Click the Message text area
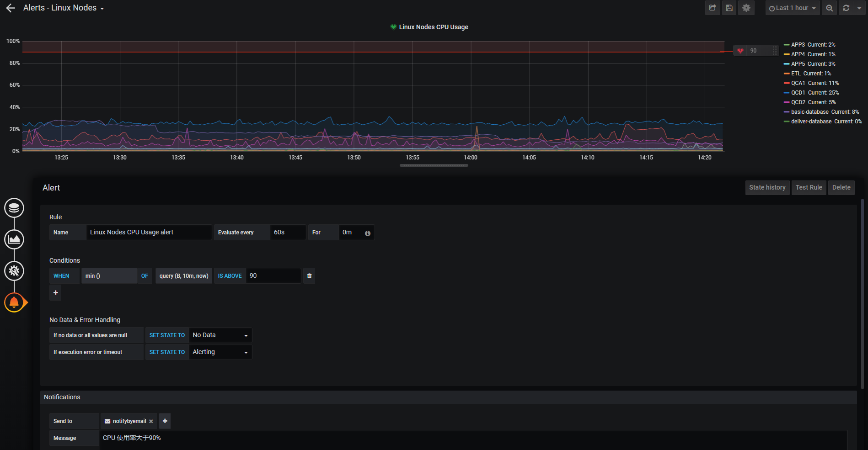 click(x=473, y=440)
